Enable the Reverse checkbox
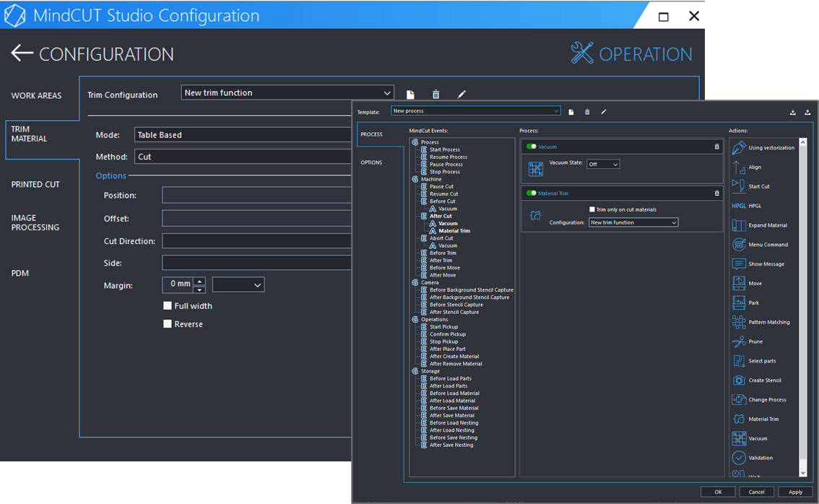Viewport: 819px width, 504px height. point(167,323)
